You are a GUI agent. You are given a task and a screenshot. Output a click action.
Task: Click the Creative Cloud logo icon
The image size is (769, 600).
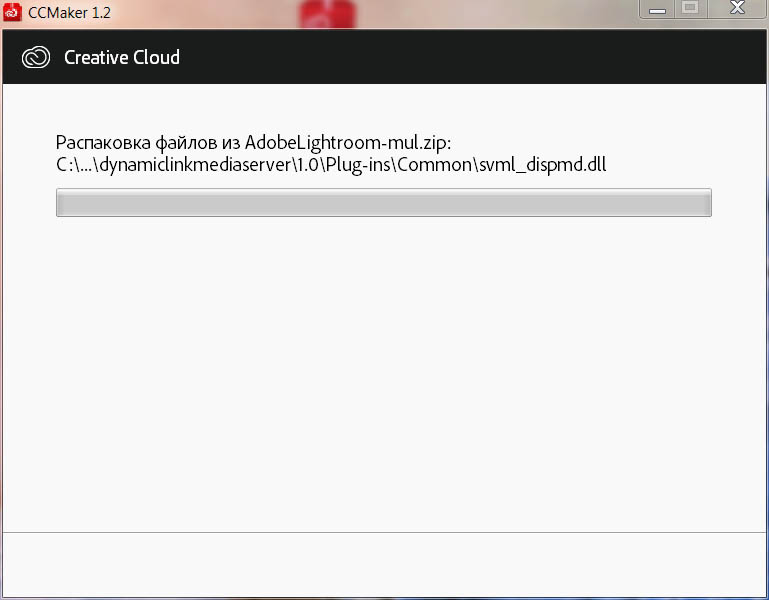tap(36, 57)
